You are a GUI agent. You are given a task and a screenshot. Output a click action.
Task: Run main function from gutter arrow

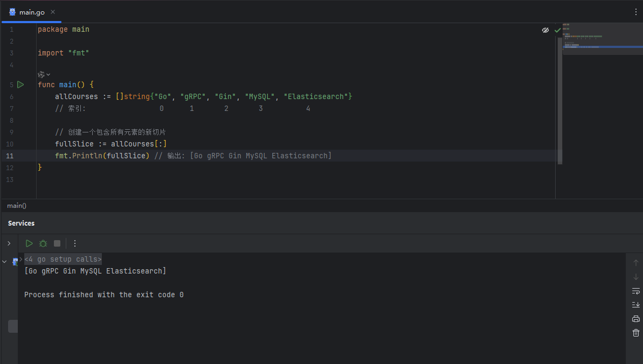coord(20,85)
